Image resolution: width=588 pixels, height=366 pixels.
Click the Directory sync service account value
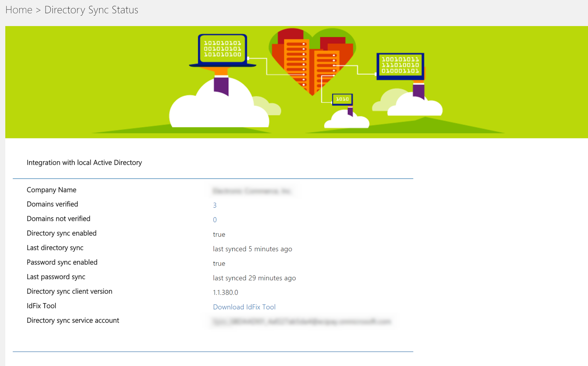[301, 320]
